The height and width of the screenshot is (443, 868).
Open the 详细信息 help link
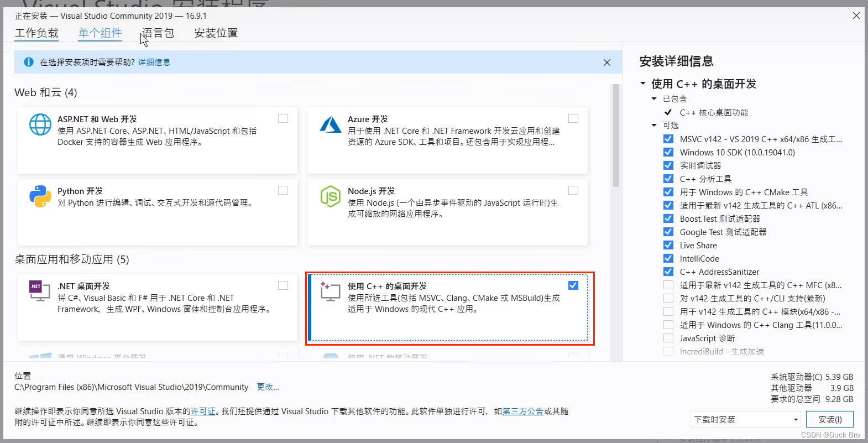point(154,62)
